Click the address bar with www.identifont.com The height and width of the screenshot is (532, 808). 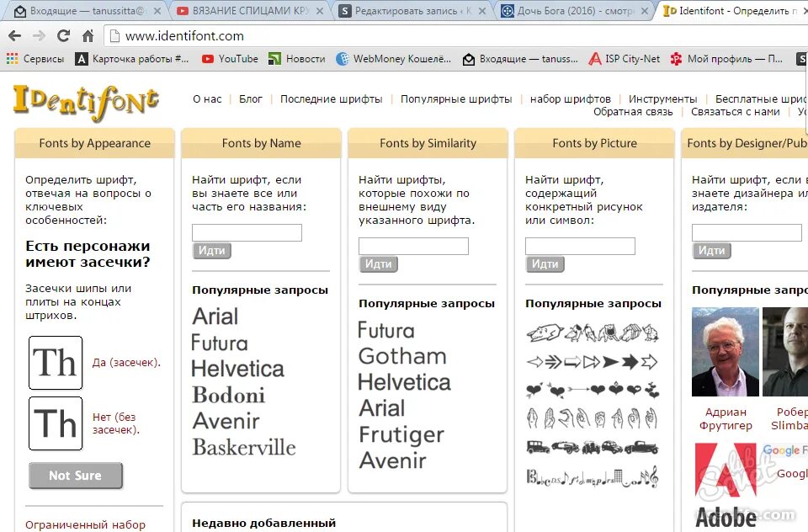pos(455,36)
